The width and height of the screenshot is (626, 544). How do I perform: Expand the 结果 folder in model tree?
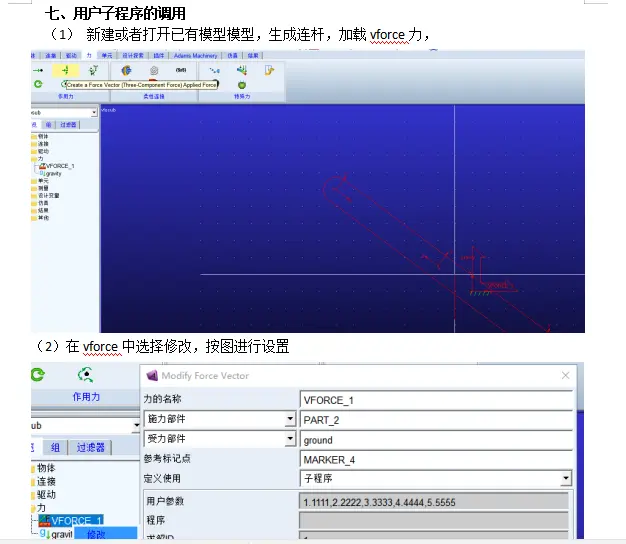(x=40, y=210)
